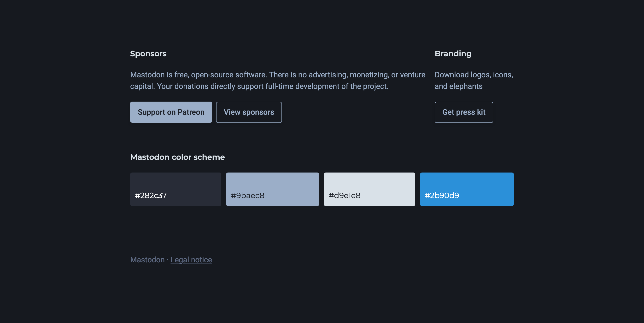Open the View sponsors button

click(x=249, y=112)
